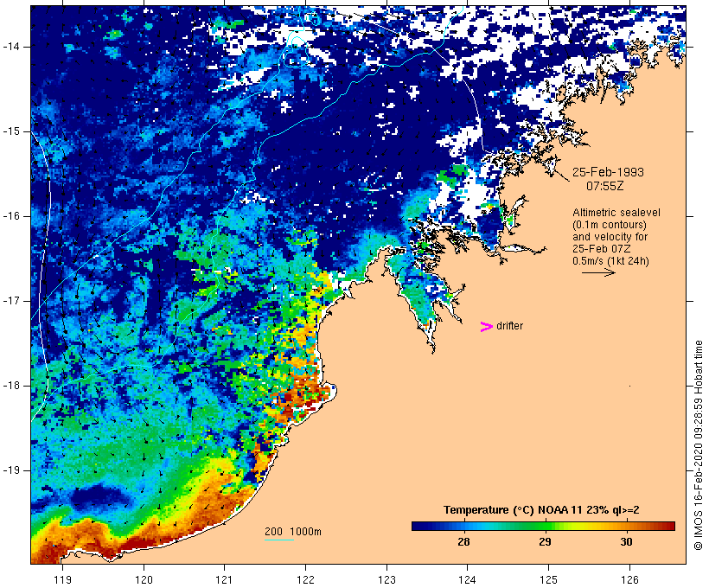
Task: Select the '25-Feb-1993' date text
Action: [x=608, y=172]
